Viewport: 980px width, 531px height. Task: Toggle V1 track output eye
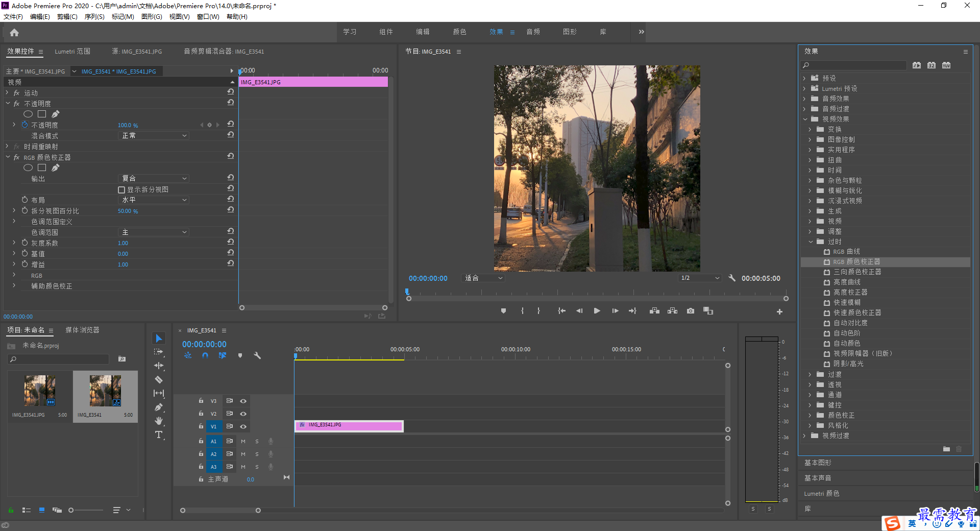click(x=243, y=426)
